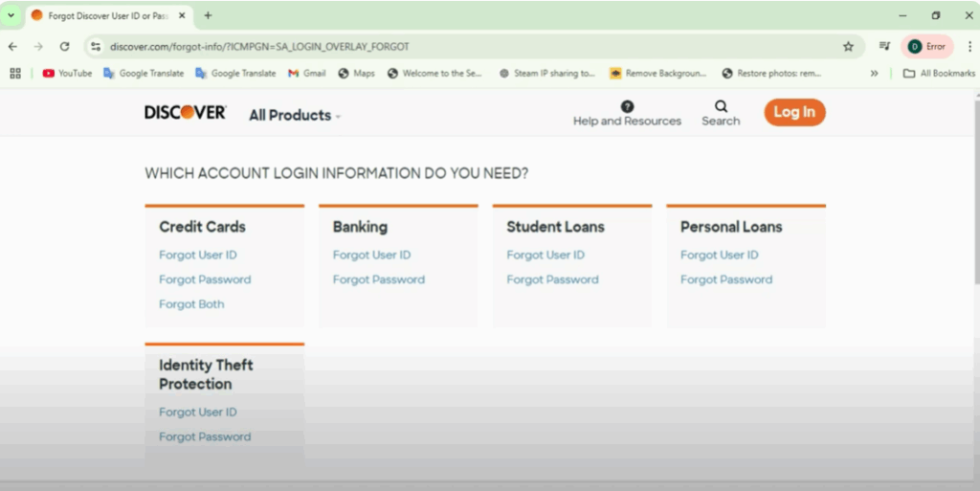The width and height of the screenshot is (980, 491).
Task: Click the Personal Loans heading
Action: point(730,227)
